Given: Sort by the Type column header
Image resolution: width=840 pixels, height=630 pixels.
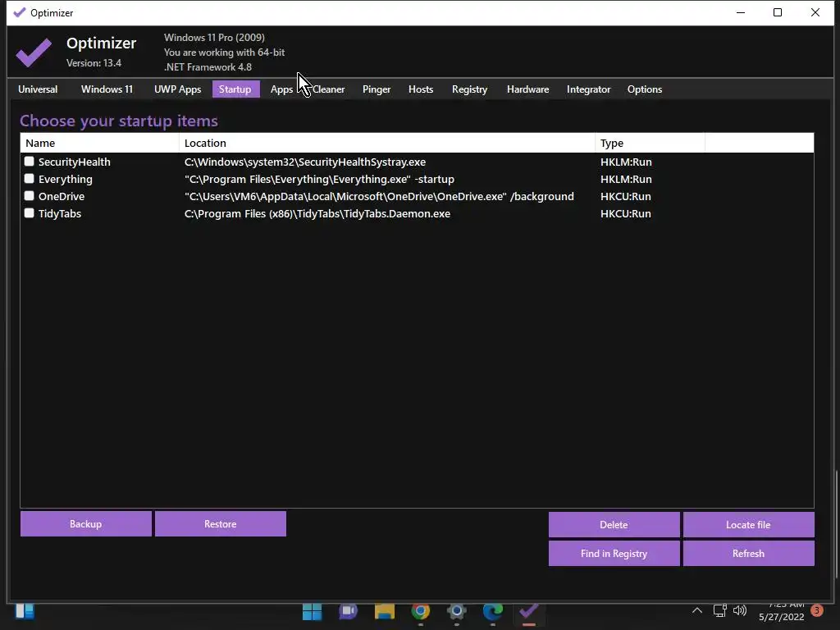Looking at the screenshot, I should click(x=650, y=143).
